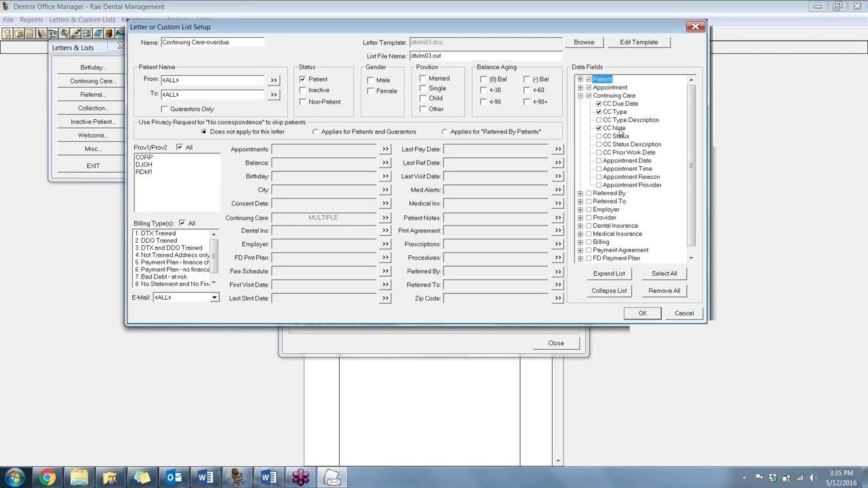Click the Data Fields tree scrollbar

click(691, 169)
